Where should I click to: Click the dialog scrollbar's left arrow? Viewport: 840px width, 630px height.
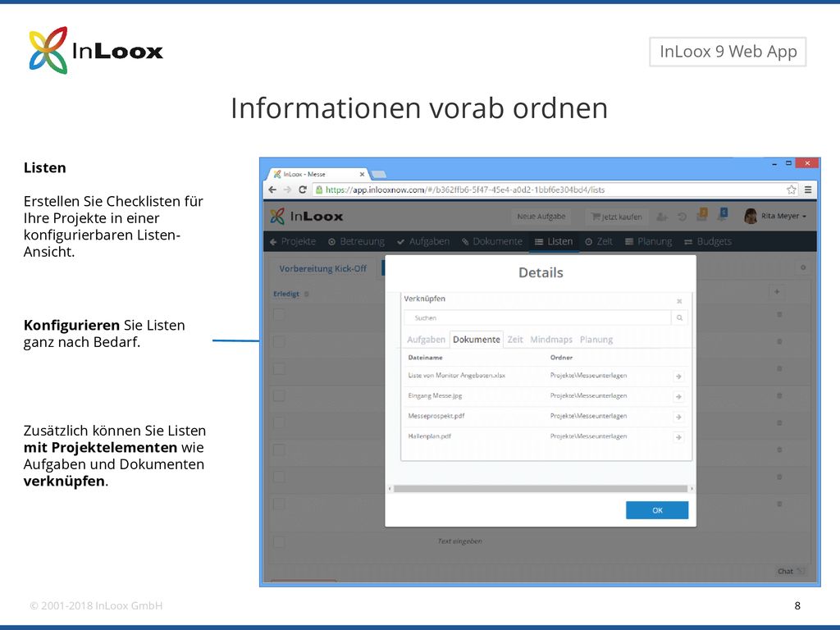coord(390,489)
